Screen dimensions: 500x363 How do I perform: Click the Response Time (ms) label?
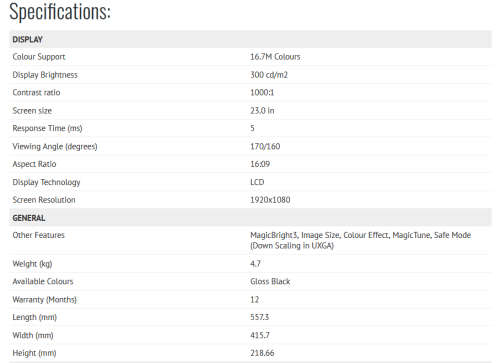(x=47, y=128)
